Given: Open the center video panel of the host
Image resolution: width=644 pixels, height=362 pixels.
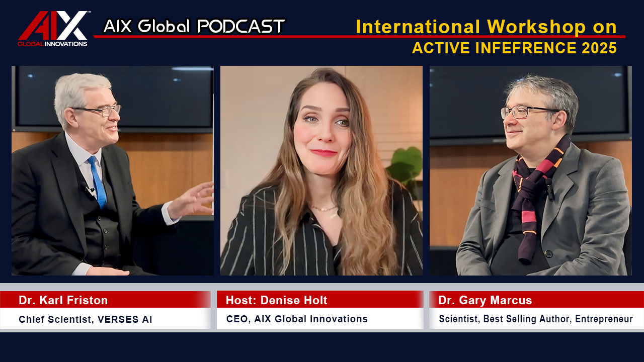Looking at the screenshot, I should click(321, 170).
